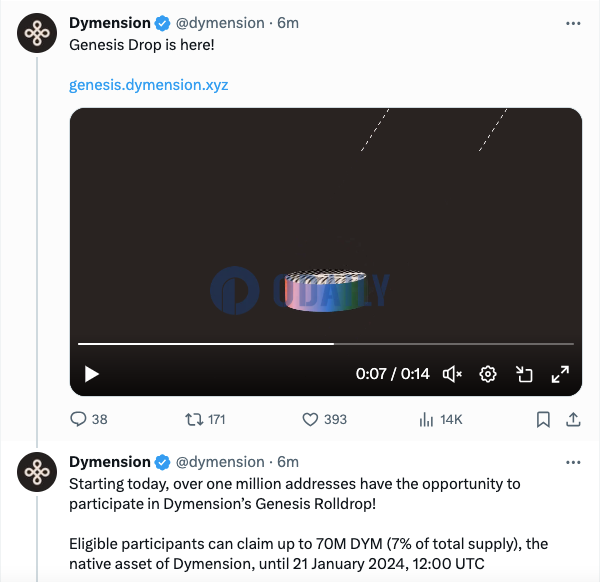Open Dymension profile name in second tweet
The image size is (600, 582).
109,462
